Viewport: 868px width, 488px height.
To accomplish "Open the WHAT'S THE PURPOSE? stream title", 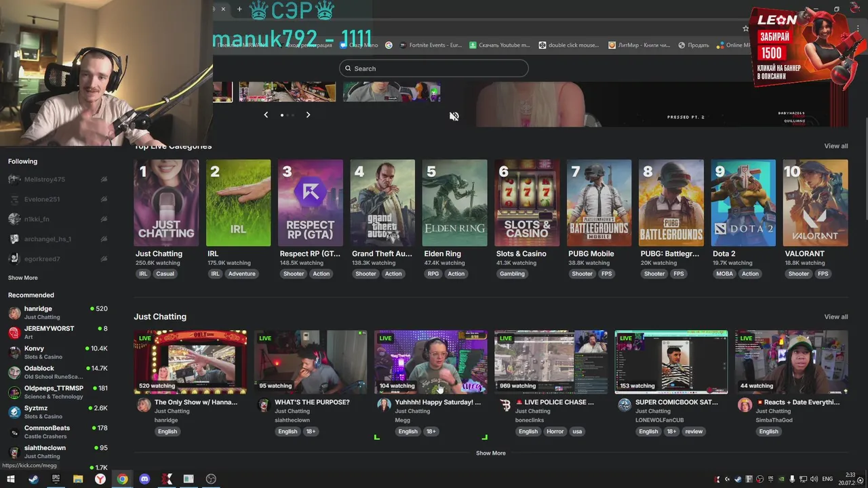I will [312, 403].
